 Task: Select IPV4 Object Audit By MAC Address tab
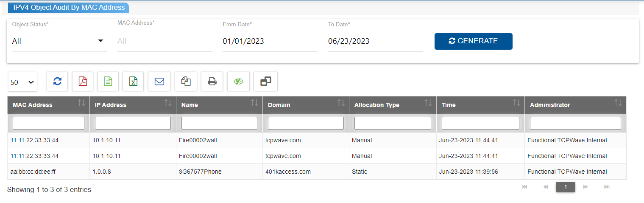point(69,7)
